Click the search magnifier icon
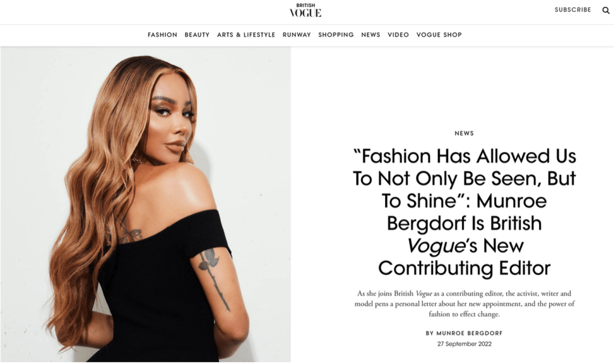 (x=606, y=10)
